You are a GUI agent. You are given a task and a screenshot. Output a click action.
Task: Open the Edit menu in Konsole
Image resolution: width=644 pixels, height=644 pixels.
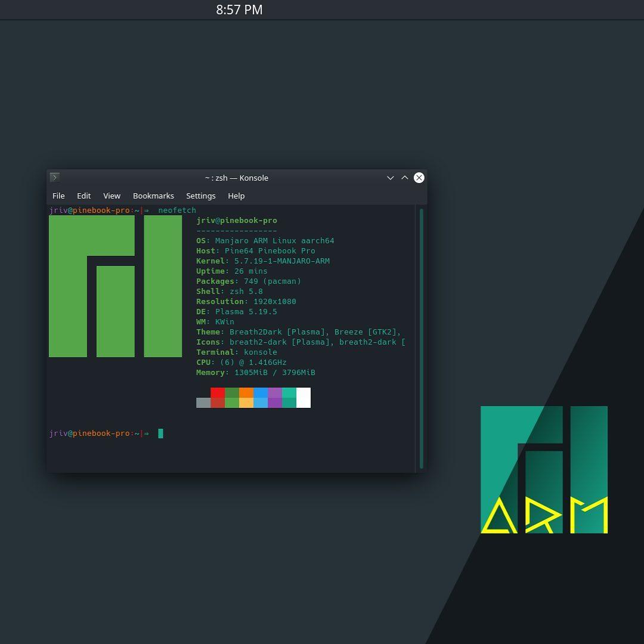pyautogui.click(x=84, y=196)
